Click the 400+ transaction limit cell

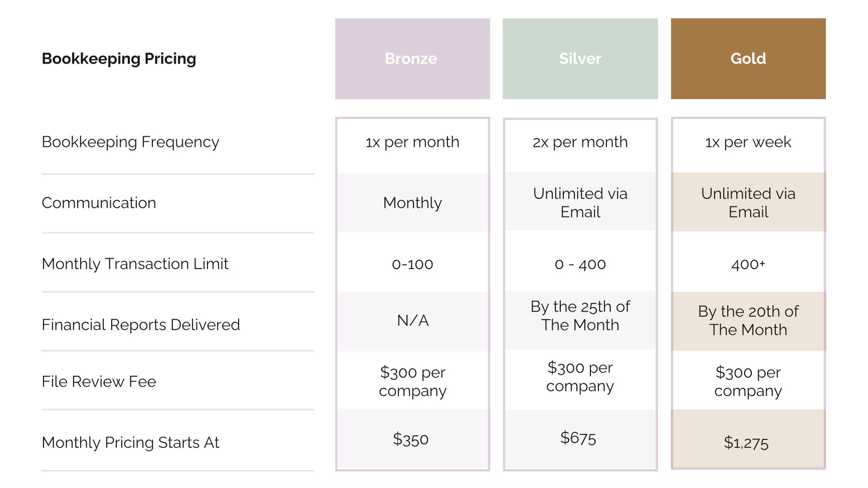coord(748,264)
